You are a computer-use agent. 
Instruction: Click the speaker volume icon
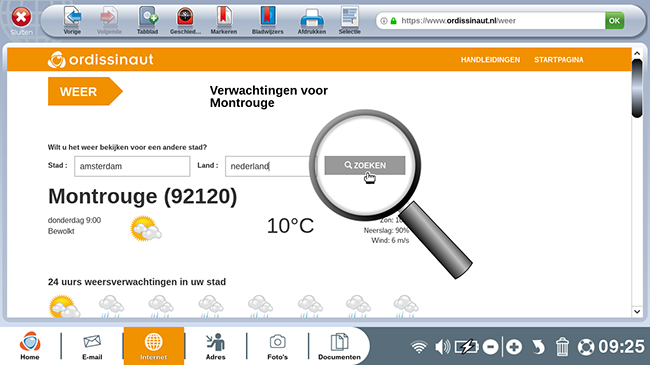(x=442, y=347)
